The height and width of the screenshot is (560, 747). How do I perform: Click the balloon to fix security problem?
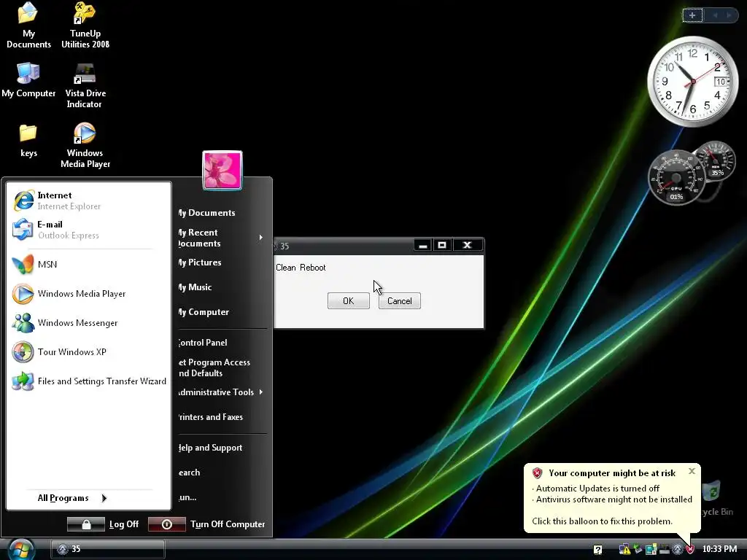click(x=612, y=498)
